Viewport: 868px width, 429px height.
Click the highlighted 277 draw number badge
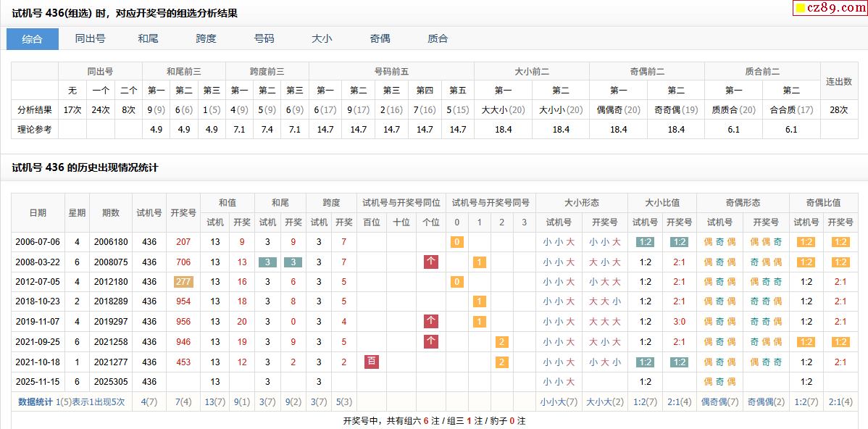click(183, 282)
